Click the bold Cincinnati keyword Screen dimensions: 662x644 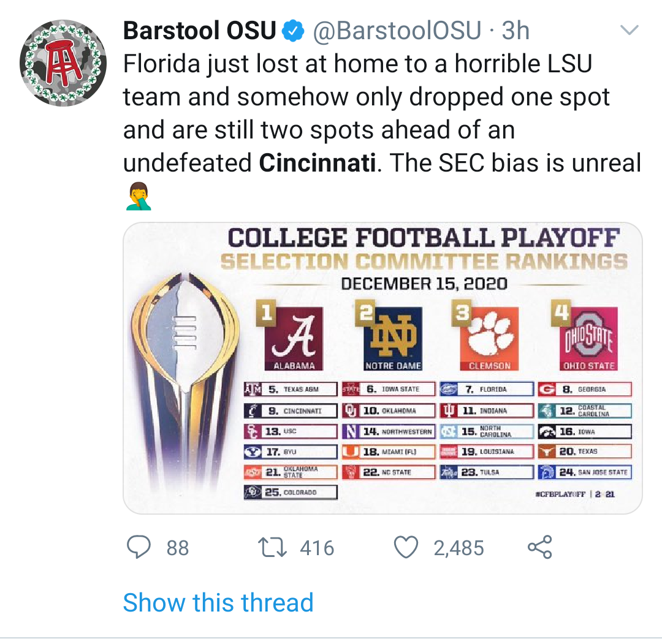(x=317, y=163)
